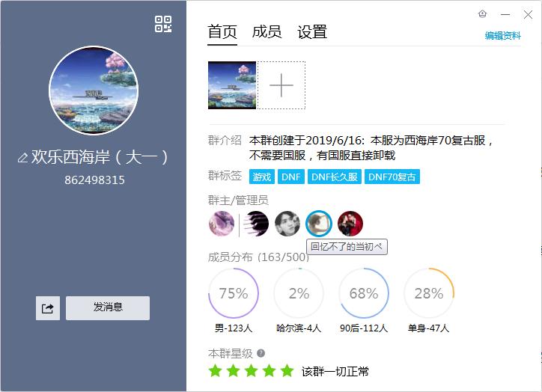
Task: Switch to the 首页 tab
Action: coord(222,31)
